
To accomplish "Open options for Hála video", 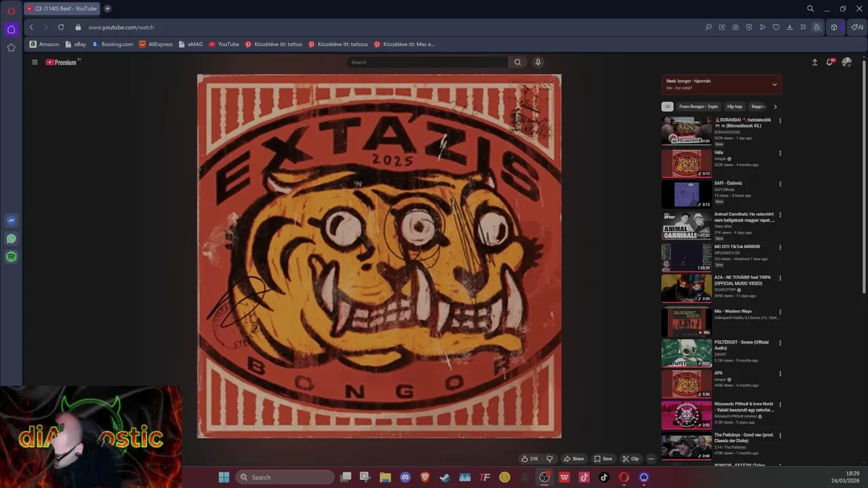I will 780,153.
